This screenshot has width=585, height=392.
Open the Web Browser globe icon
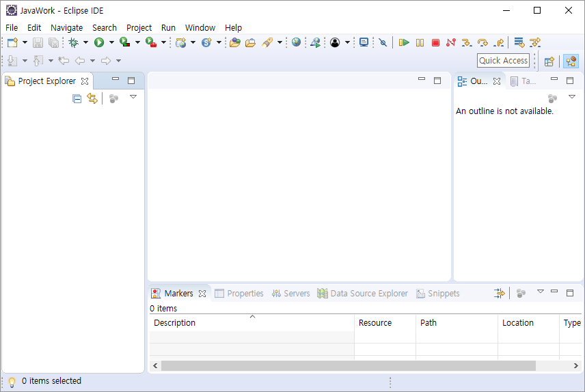coord(296,42)
